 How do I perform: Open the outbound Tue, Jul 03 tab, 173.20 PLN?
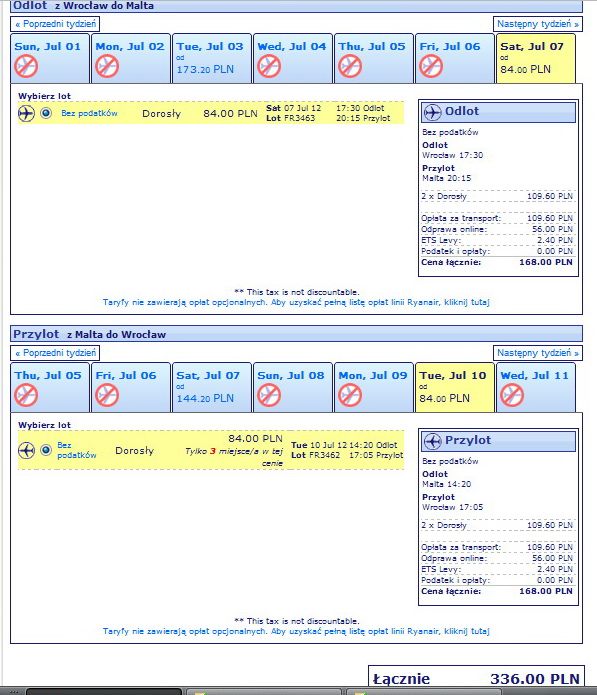tap(211, 58)
